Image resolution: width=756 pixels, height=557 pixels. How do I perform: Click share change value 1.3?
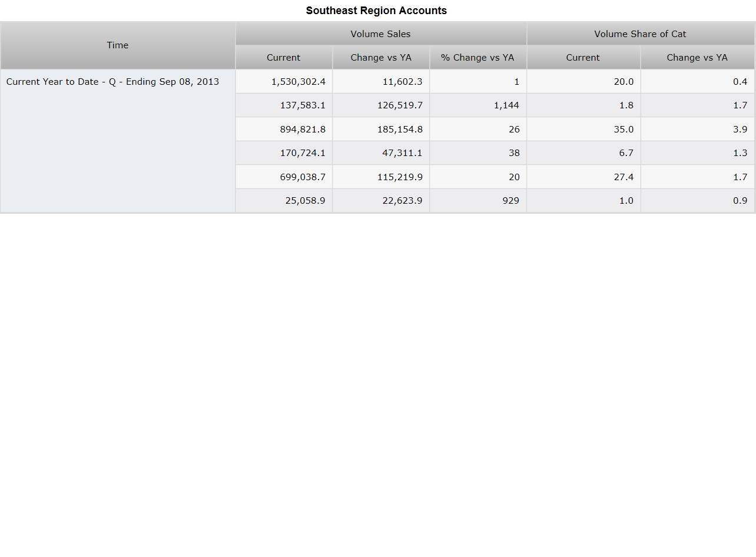pos(698,153)
